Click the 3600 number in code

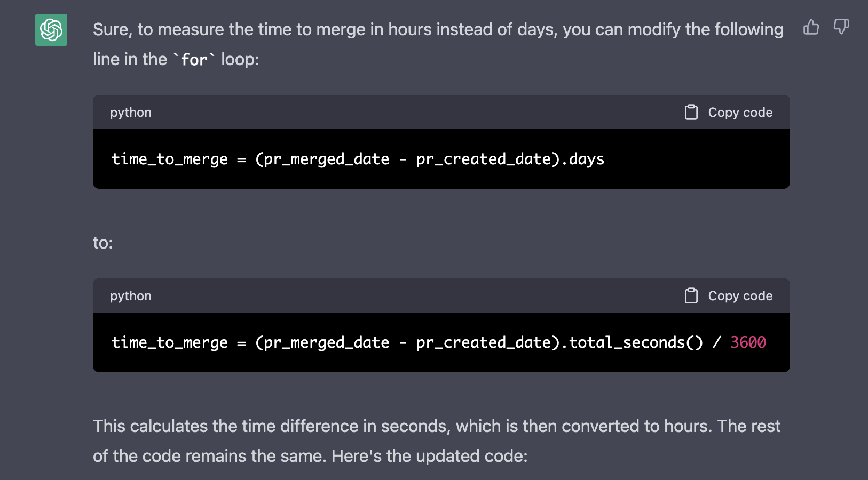[x=748, y=342]
